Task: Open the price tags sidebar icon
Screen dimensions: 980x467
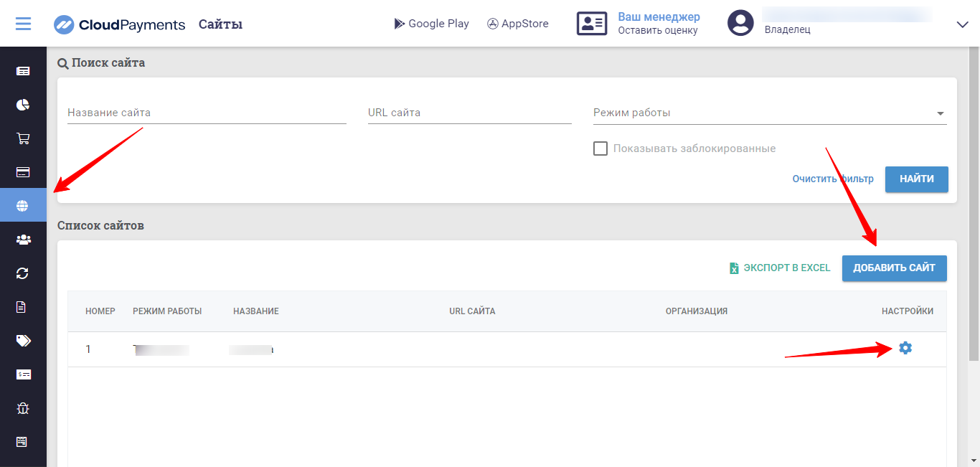Action: click(23, 341)
